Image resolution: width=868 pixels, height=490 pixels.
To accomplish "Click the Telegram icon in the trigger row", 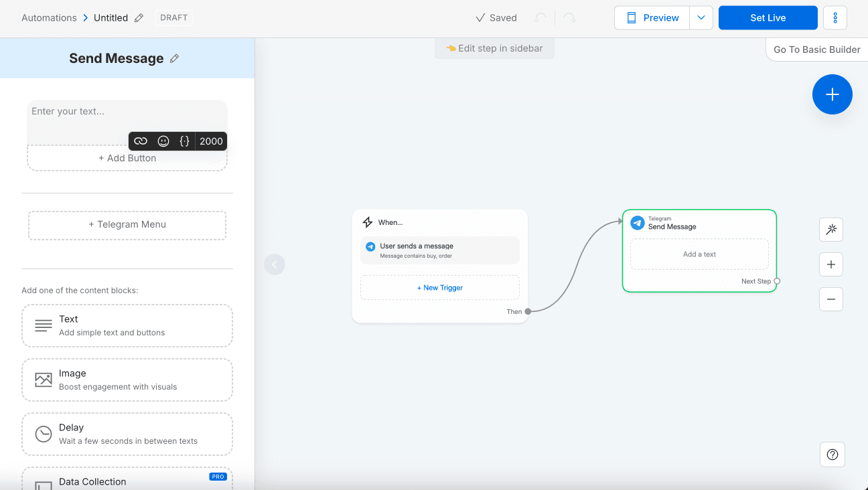I will (x=370, y=246).
